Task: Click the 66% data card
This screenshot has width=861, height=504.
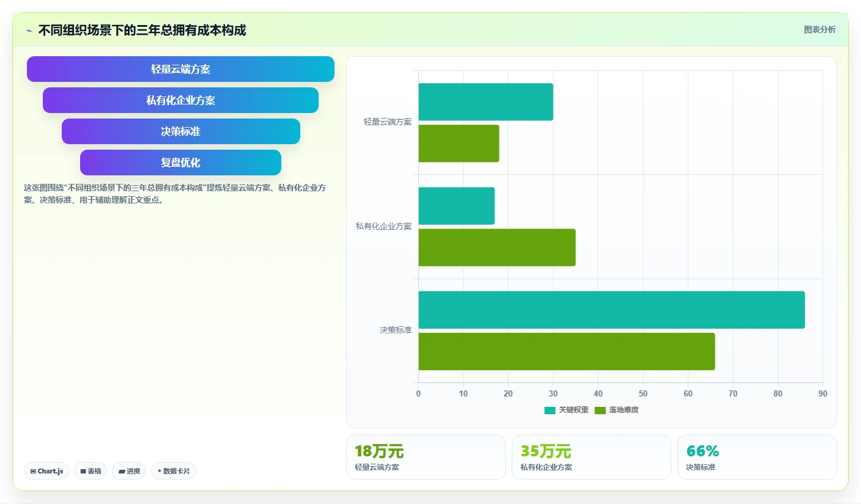Action: (757, 457)
